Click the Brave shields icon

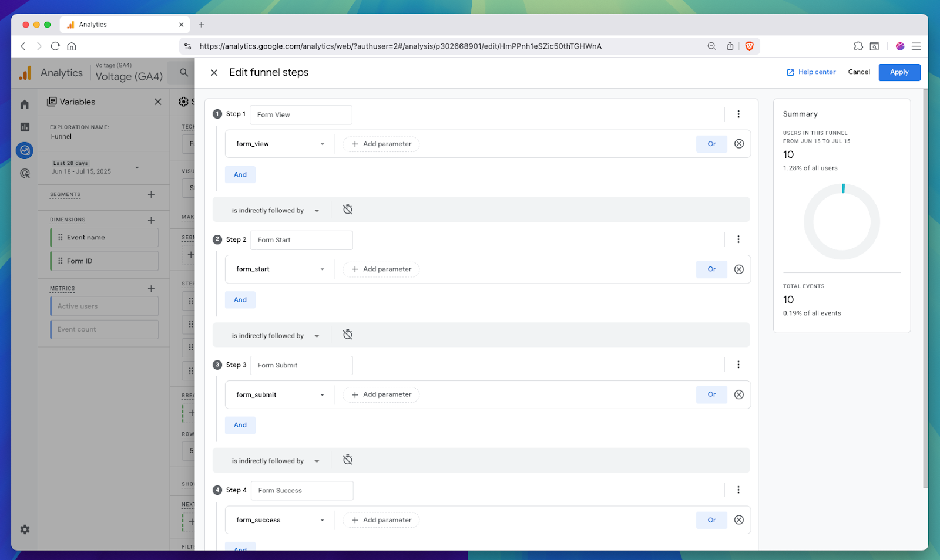point(749,46)
